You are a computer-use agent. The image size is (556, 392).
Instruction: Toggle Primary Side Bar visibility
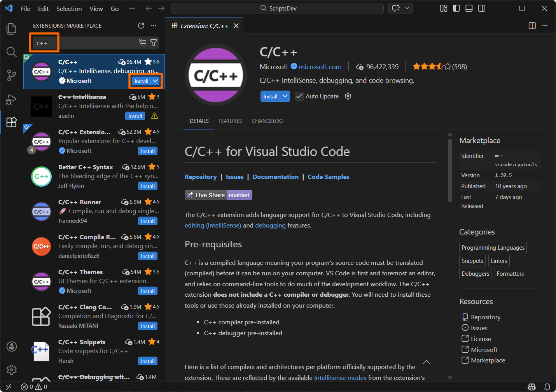tap(456, 8)
